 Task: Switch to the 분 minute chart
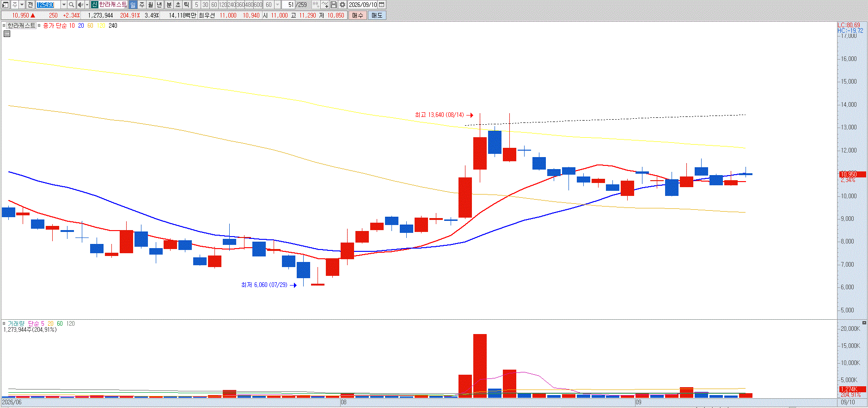coord(169,5)
